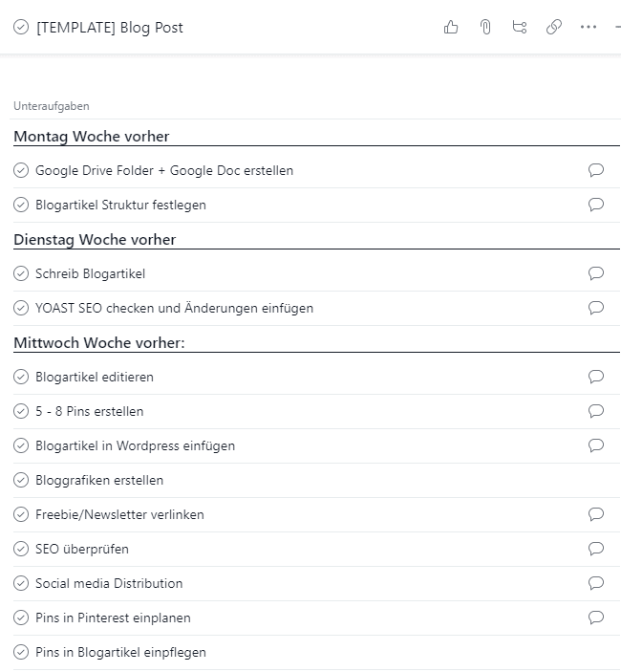Edit the [TEMPLATE] Blog Post title field
Image resolution: width=621 pixels, height=672 pixels.
coord(110,28)
